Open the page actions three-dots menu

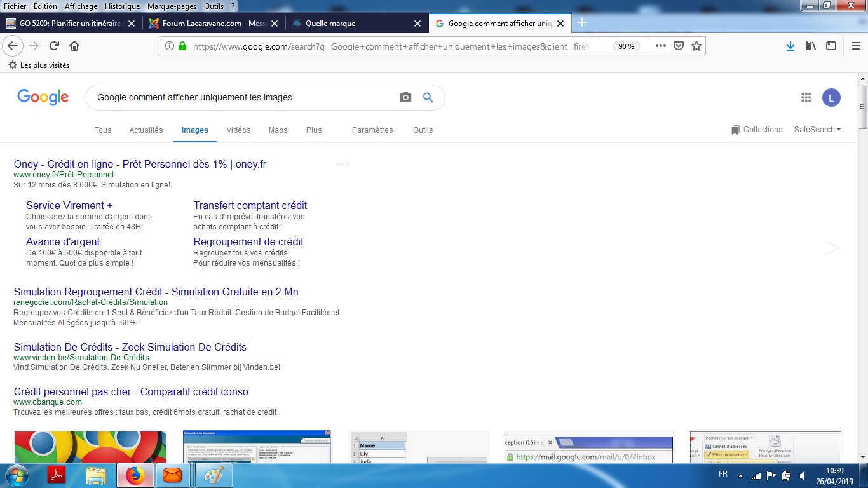[661, 46]
